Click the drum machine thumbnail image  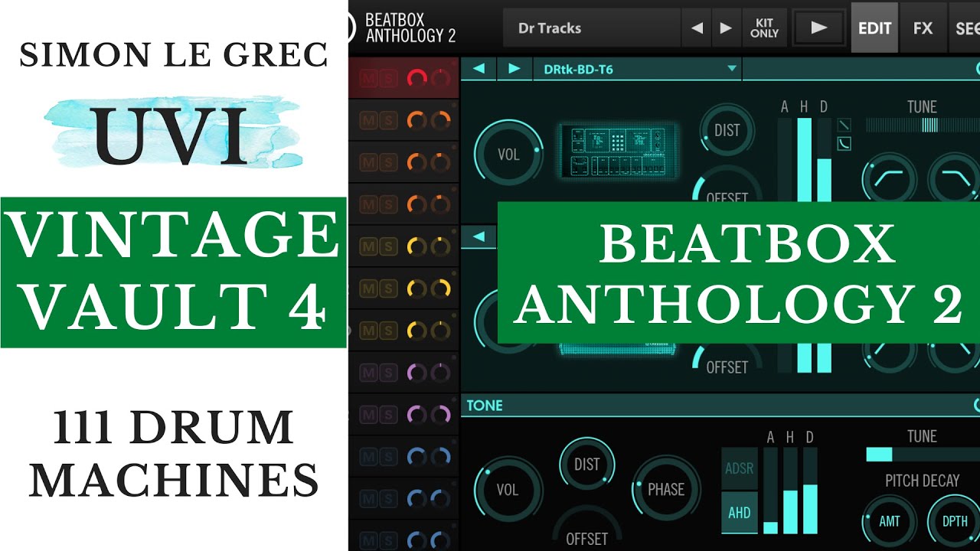tap(619, 151)
